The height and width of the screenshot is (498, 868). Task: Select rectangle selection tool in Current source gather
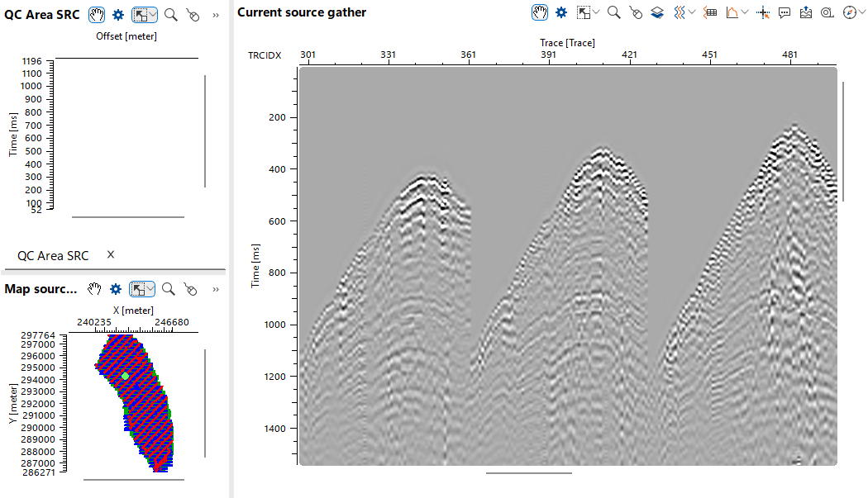point(584,12)
